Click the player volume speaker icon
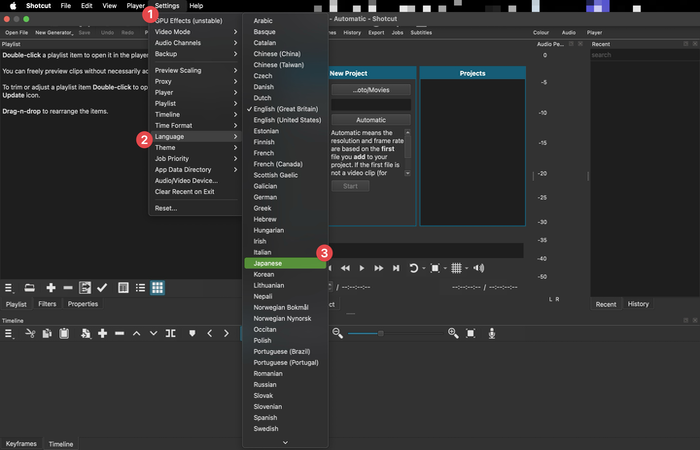 tap(478, 268)
